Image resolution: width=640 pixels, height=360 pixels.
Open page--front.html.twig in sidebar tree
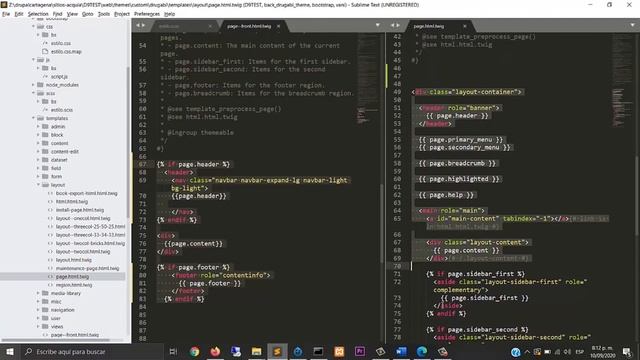75,335
